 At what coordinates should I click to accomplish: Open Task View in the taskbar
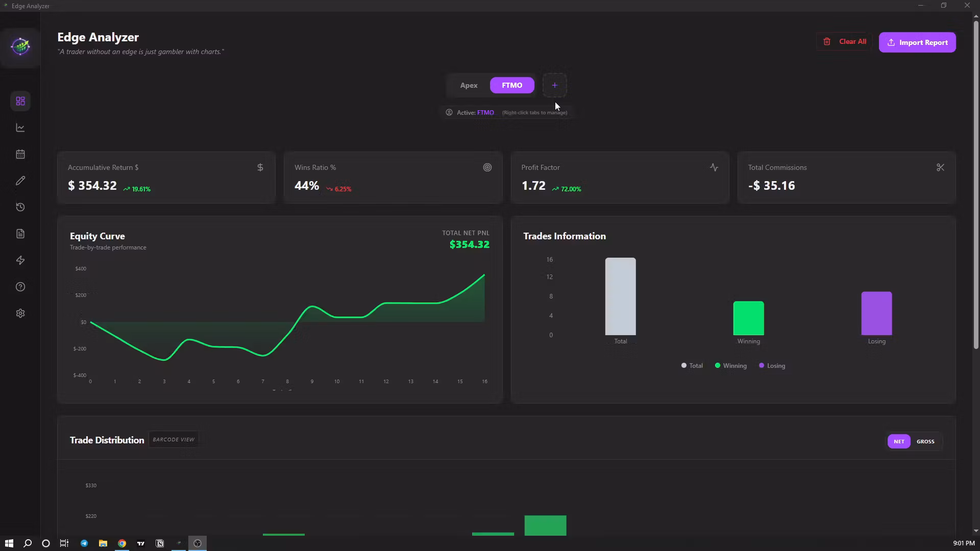(x=64, y=543)
